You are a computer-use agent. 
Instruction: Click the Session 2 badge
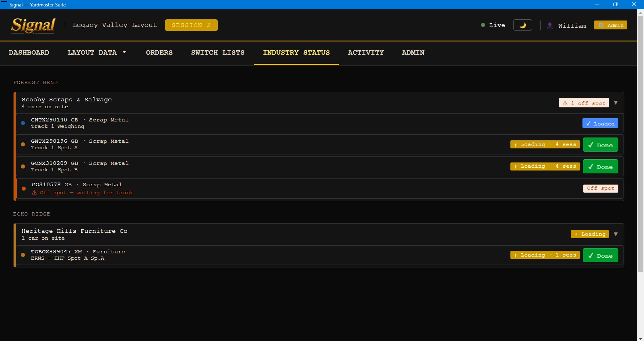(191, 25)
